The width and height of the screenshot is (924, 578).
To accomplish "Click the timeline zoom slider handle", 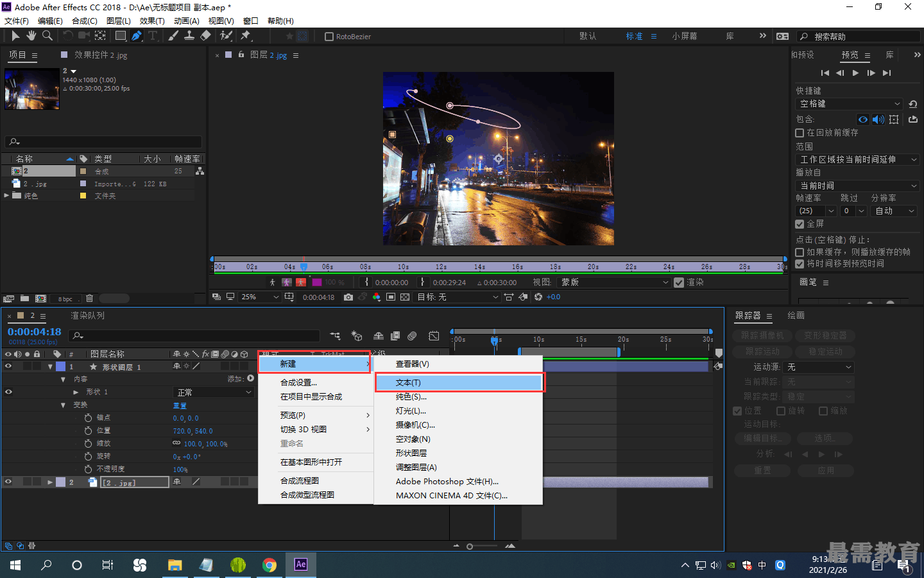I will coord(470,547).
